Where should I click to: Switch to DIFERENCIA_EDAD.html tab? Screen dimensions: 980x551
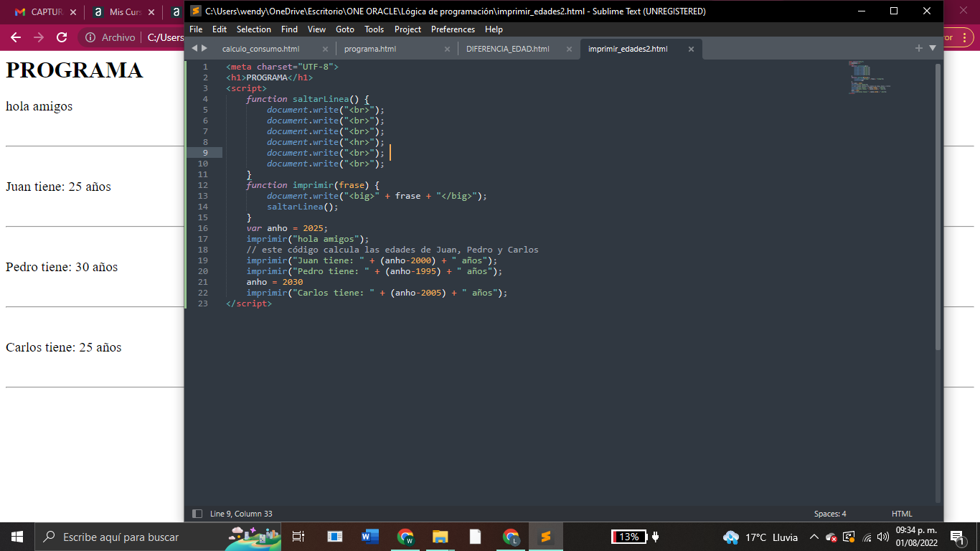[508, 49]
